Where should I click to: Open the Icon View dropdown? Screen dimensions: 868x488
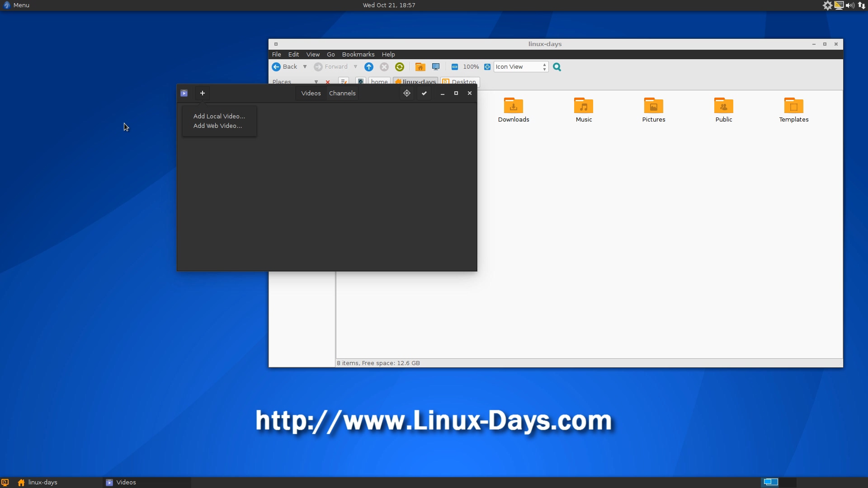[521, 67]
